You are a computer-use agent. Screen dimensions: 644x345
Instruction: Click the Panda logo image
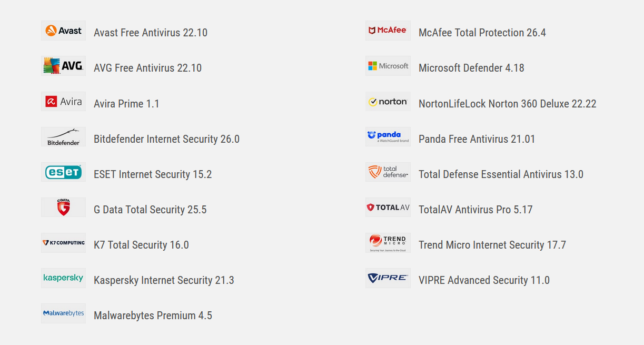[x=388, y=137]
